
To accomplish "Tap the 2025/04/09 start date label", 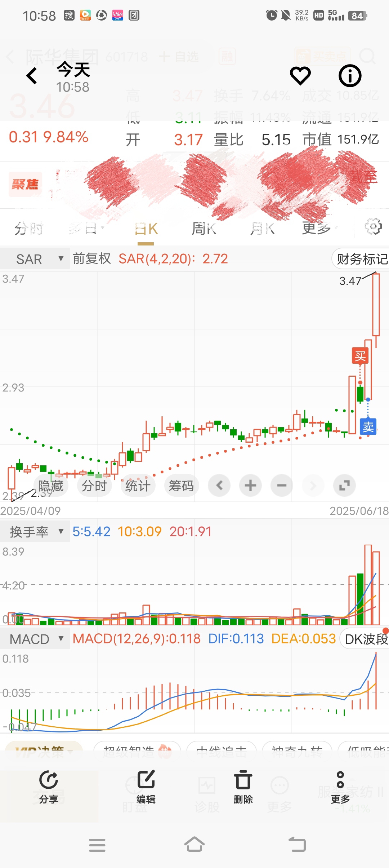I will (31, 510).
